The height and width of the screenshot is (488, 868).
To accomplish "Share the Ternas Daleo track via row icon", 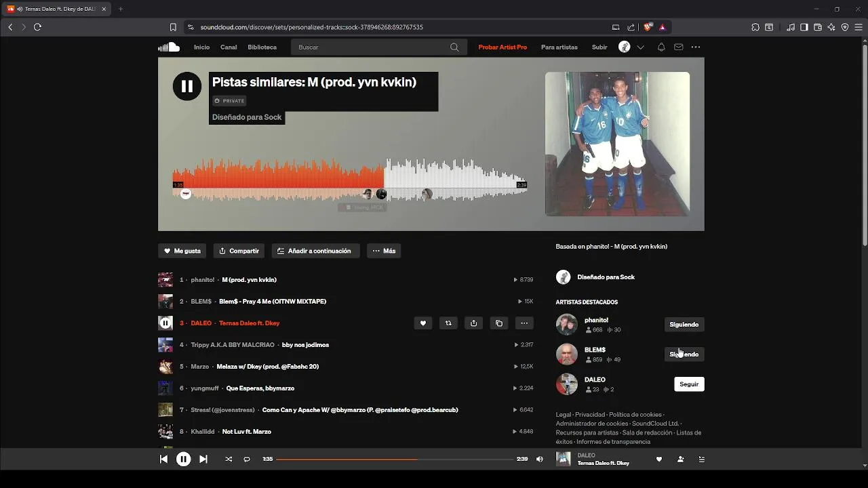I will 473,323.
